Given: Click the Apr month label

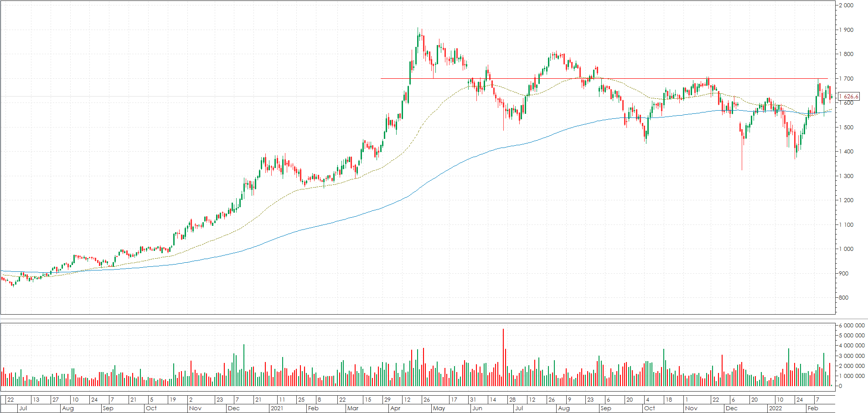Looking at the screenshot, I should coord(395,408).
